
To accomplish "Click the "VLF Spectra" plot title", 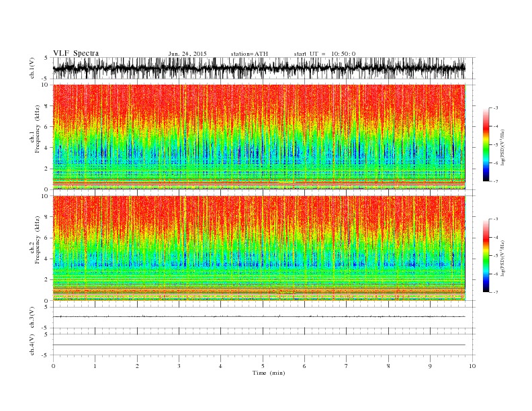I will 76,53.
